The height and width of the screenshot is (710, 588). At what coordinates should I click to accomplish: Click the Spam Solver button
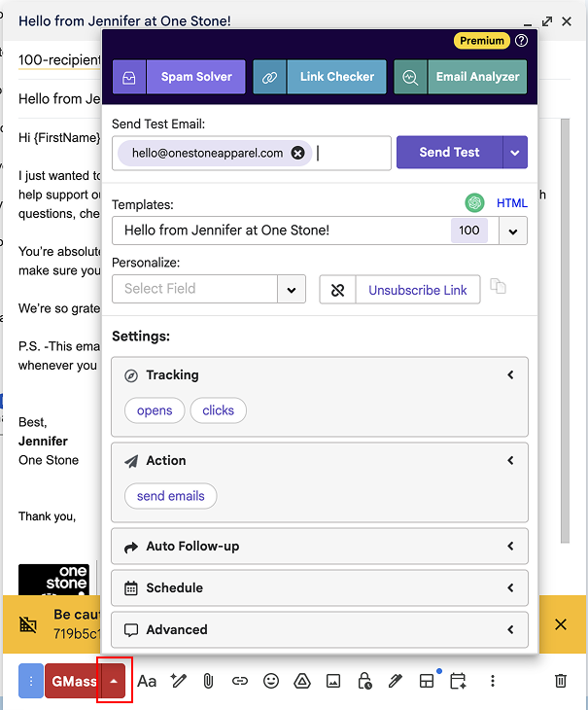tap(196, 77)
